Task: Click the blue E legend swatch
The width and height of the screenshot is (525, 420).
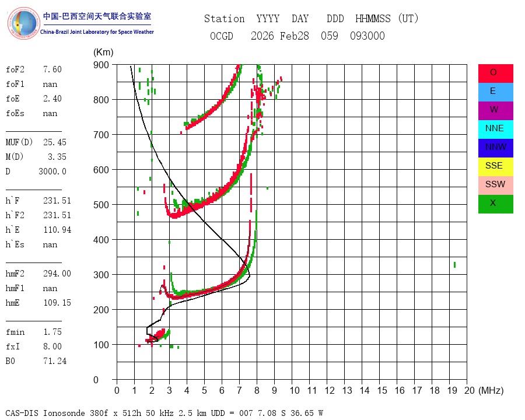Action: 495,92
